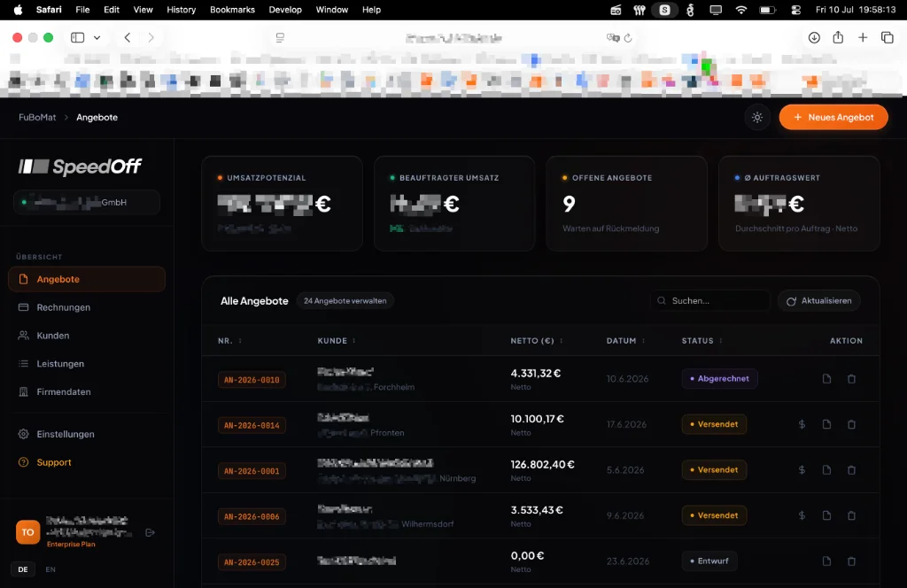Switch language to DE
Viewport: 907px width, 588px height.
click(22, 569)
